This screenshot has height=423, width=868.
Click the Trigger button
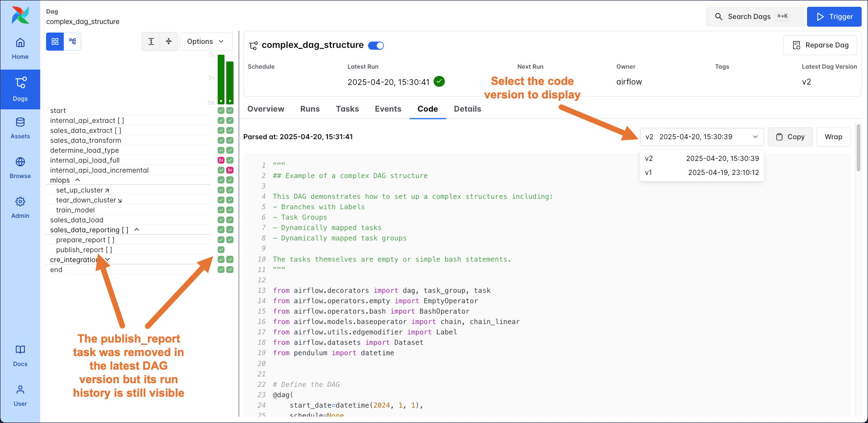(x=834, y=16)
